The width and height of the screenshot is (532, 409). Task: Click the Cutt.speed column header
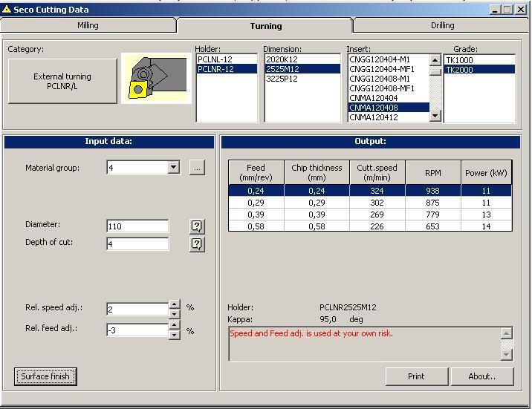point(377,172)
